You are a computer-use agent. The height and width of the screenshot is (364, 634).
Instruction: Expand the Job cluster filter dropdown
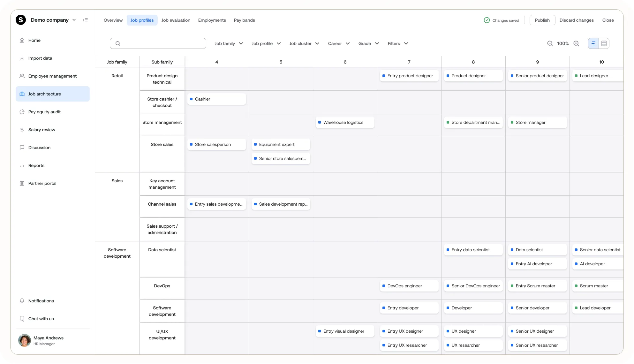[304, 43]
